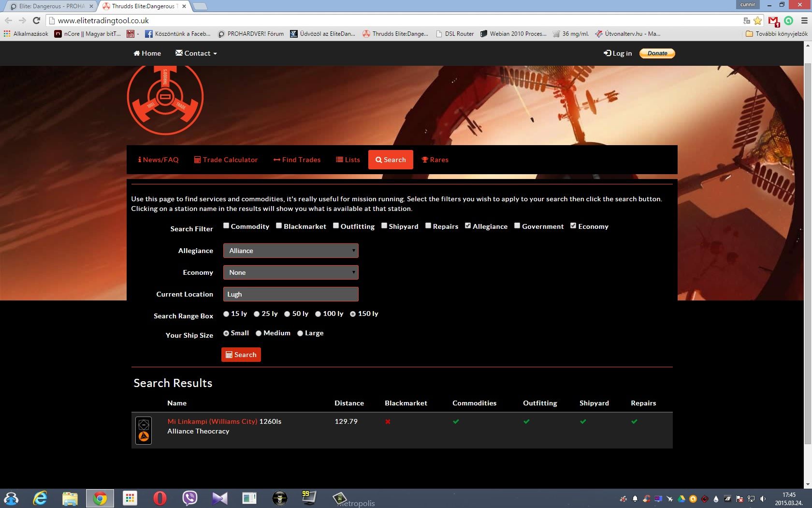Open the Lists tab
This screenshot has height=508, width=812.
point(348,160)
